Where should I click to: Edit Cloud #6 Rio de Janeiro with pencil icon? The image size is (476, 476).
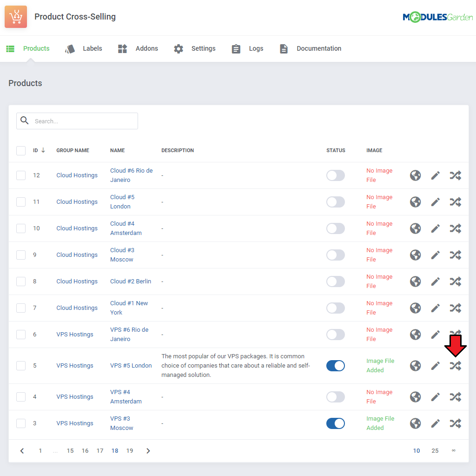pyautogui.click(x=435, y=175)
